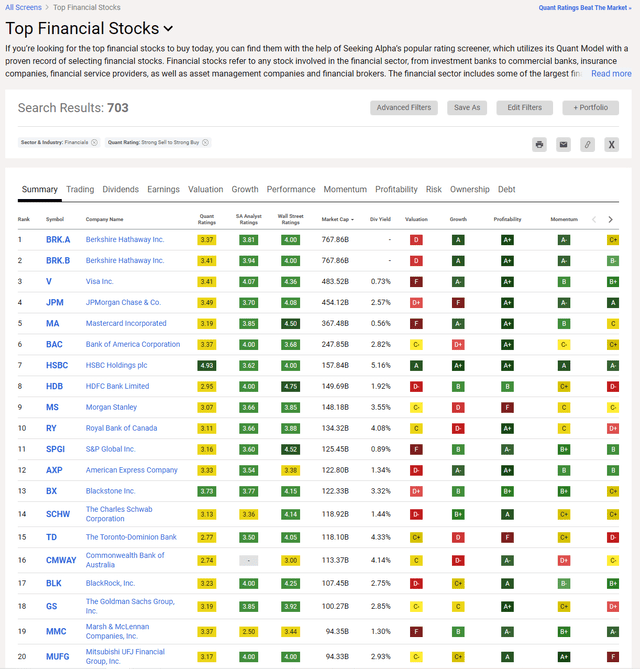The height and width of the screenshot is (669, 640).
Task: Open BRK.A symbol link
Action: pyautogui.click(x=58, y=240)
